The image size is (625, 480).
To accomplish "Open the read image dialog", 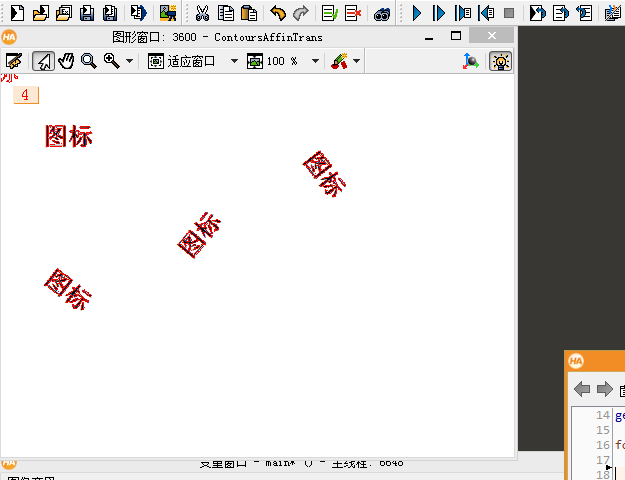I will [168, 13].
